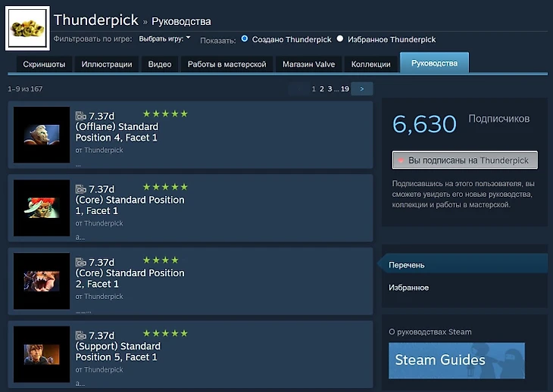
Task: Click the five-star rating on Offlane guide
Action: coord(165,114)
